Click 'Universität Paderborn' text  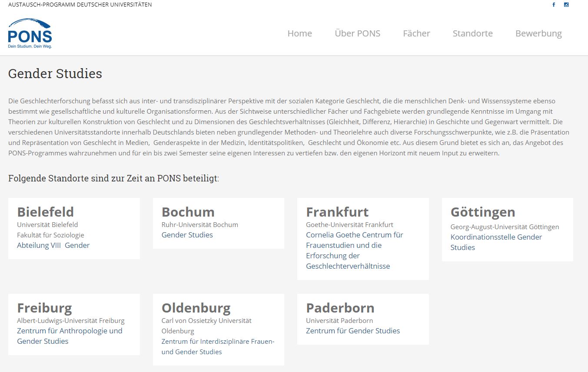(339, 320)
